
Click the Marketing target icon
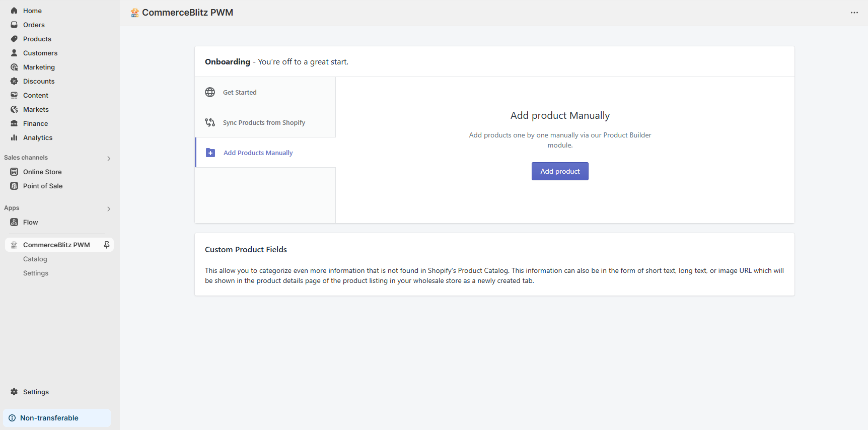(x=14, y=67)
